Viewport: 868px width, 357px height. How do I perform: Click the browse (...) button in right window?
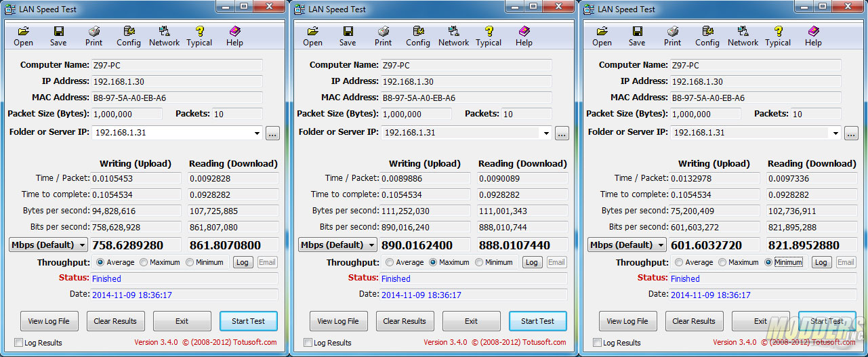pos(851,133)
